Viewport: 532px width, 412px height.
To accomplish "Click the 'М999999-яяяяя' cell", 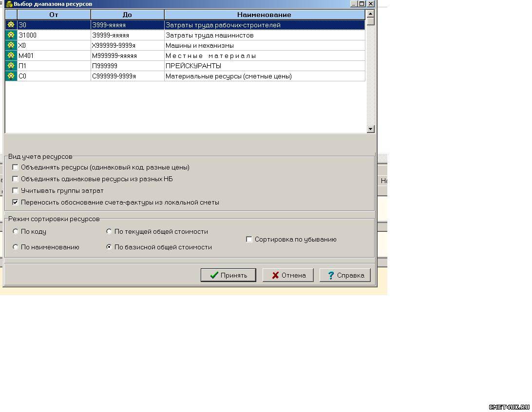I will click(x=128, y=56).
